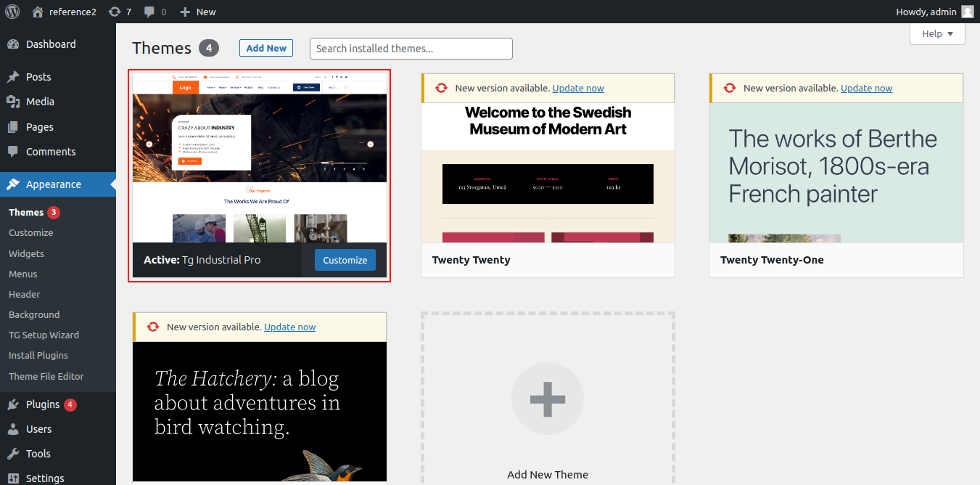The width and height of the screenshot is (980, 485).
Task: Open Plugins menu in sidebar
Action: coord(42,404)
